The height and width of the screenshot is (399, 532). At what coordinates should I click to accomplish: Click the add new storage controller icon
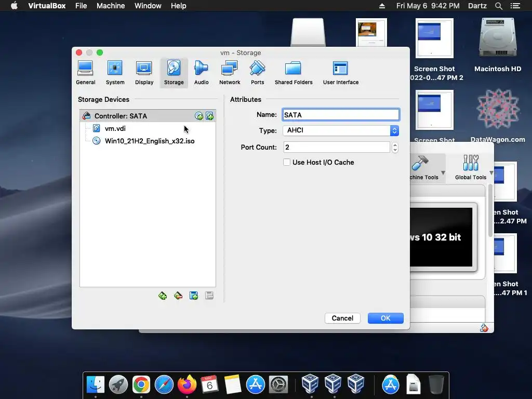(163, 296)
